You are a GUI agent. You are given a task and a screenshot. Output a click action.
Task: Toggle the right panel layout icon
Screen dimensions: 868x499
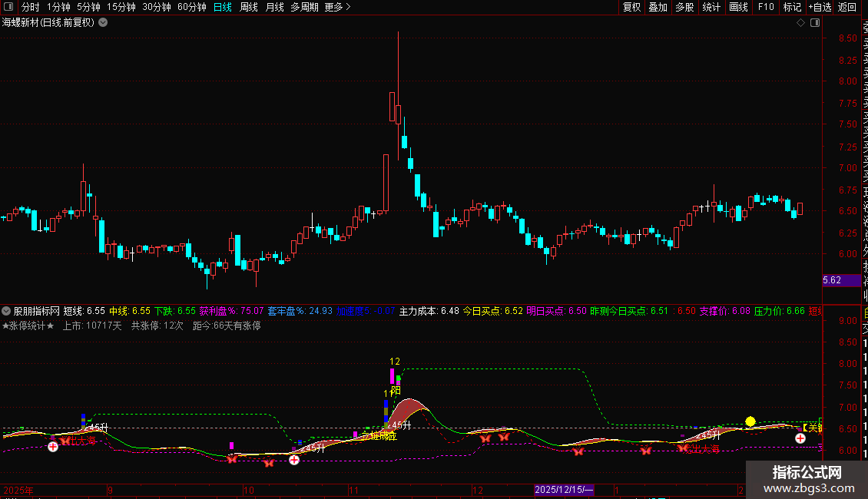point(815,23)
